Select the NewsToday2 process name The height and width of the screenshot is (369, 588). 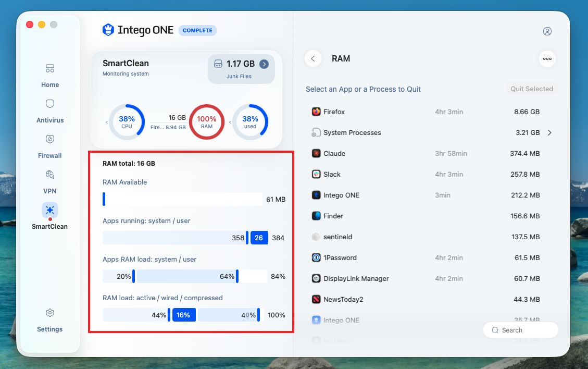pos(344,300)
